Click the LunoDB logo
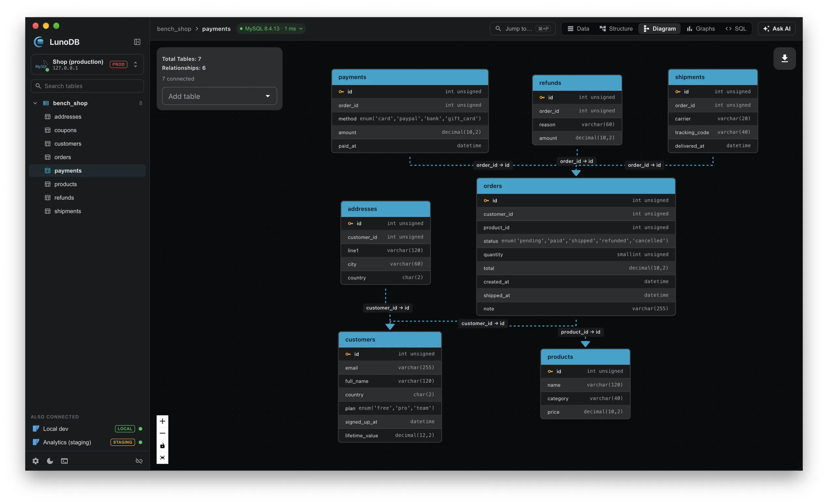The height and width of the screenshot is (504, 828). pyautogui.click(x=39, y=42)
